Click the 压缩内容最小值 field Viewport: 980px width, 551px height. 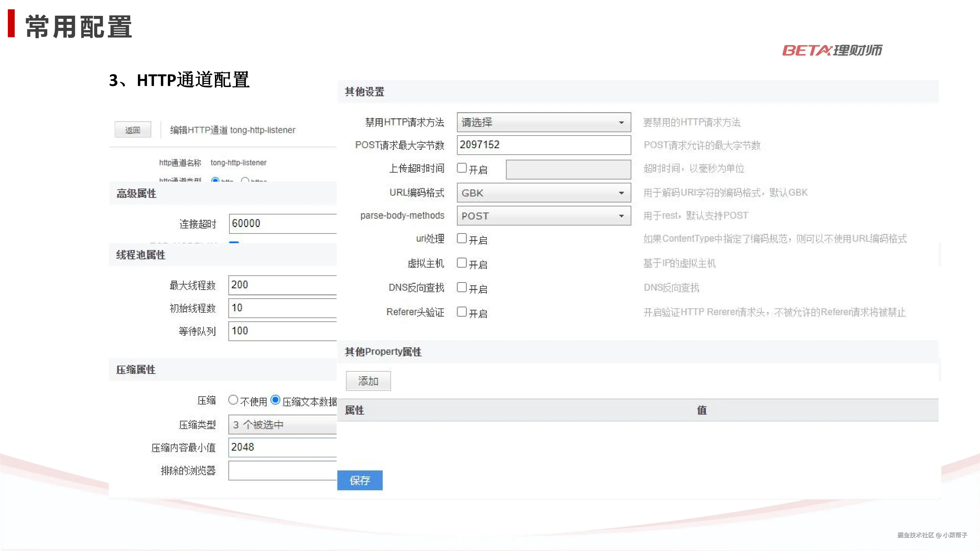[282, 447]
